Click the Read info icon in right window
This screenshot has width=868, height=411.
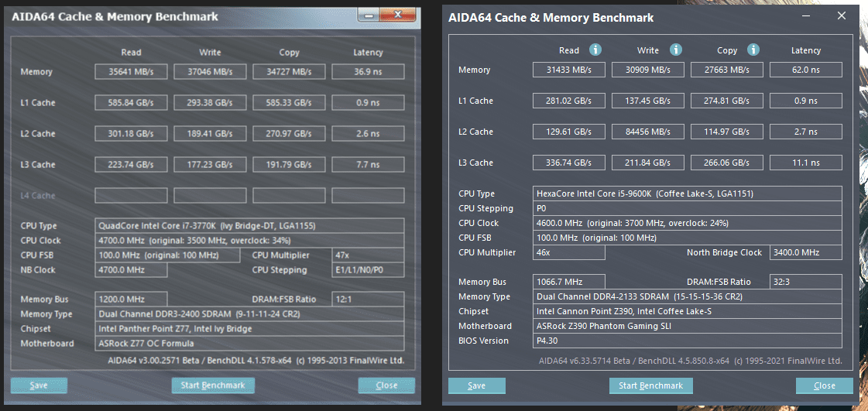click(x=595, y=50)
